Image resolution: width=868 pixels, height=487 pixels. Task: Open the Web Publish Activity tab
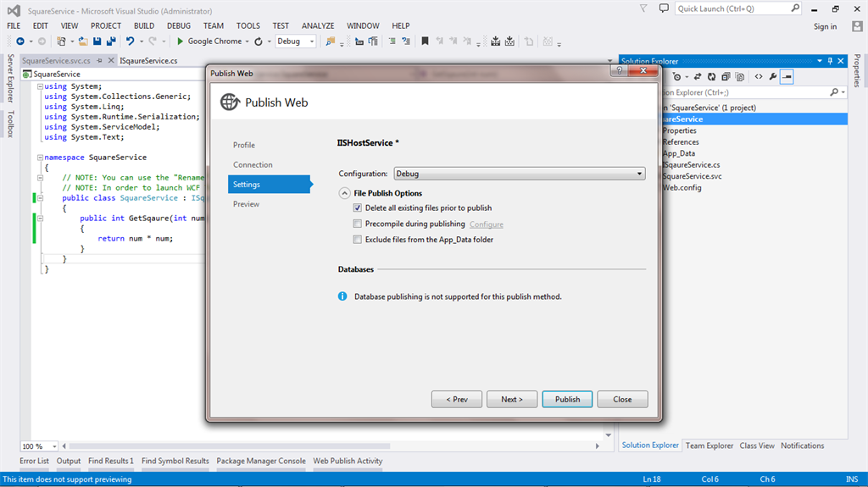point(348,461)
